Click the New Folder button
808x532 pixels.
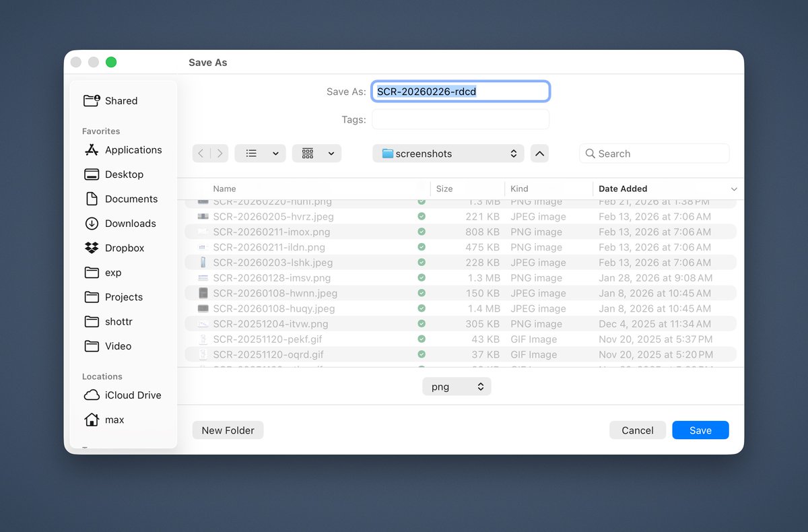pos(228,430)
